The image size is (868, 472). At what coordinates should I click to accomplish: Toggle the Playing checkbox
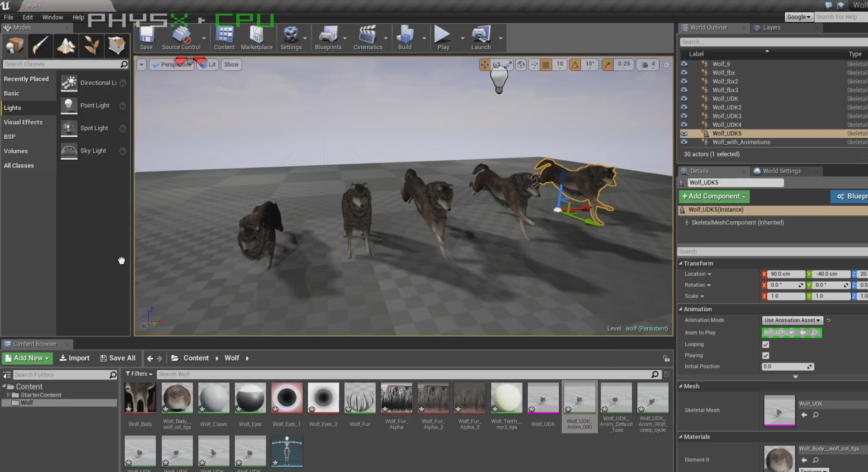765,356
